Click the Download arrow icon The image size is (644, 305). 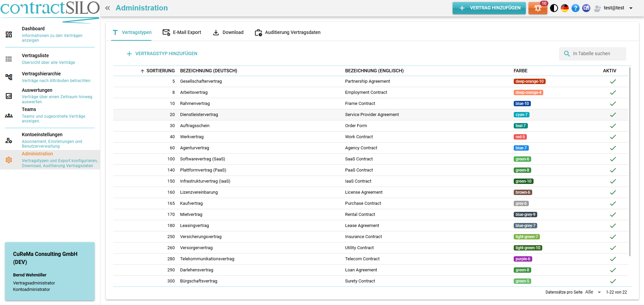point(216,32)
